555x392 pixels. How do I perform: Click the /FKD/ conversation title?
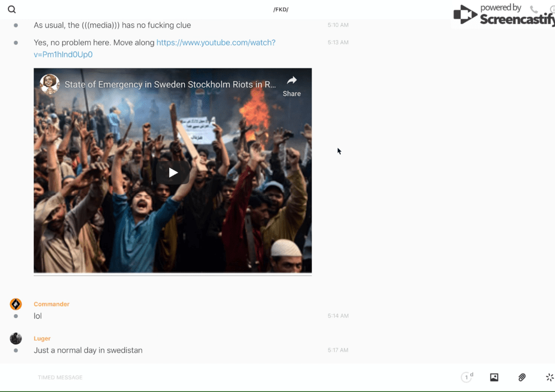[x=281, y=10]
